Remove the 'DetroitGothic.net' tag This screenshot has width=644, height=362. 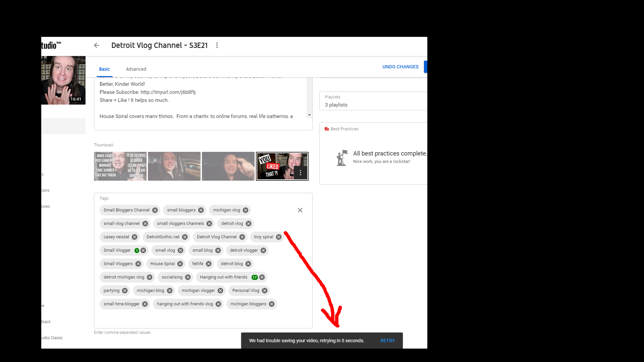185,237
